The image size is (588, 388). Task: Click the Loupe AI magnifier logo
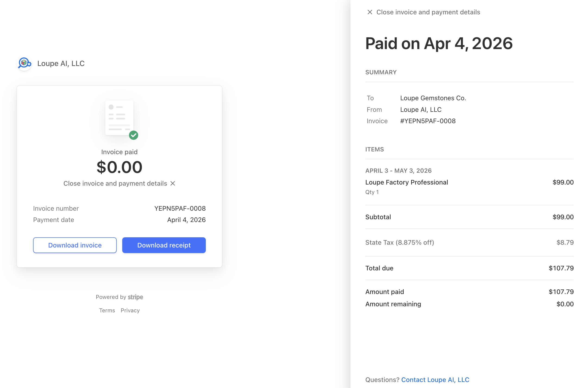point(25,63)
